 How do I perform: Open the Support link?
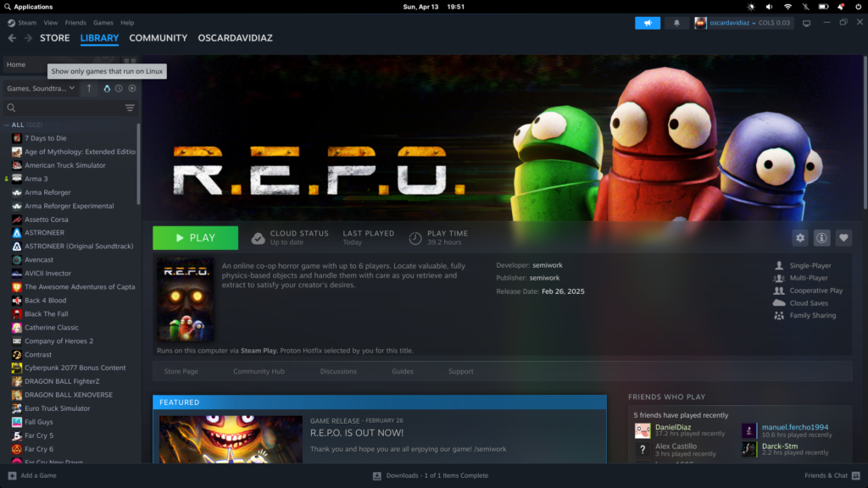[460, 371]
